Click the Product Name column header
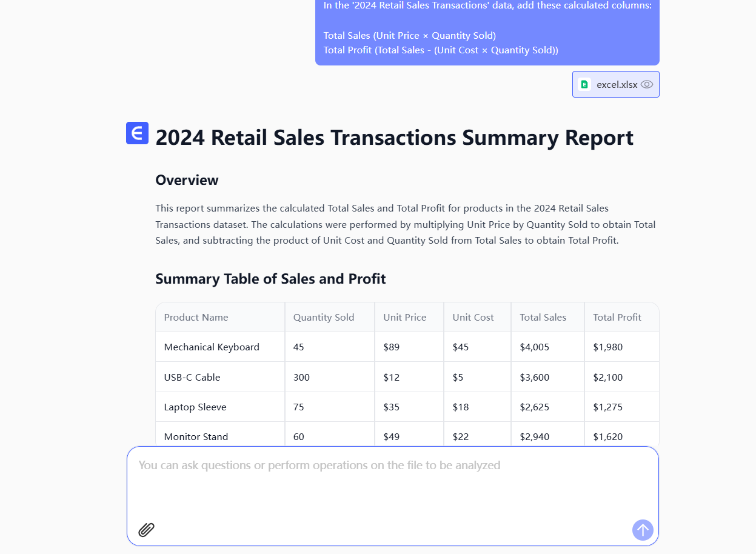Image resolution: width=756 pixels, height=554 pixels. tap(196, 317)
